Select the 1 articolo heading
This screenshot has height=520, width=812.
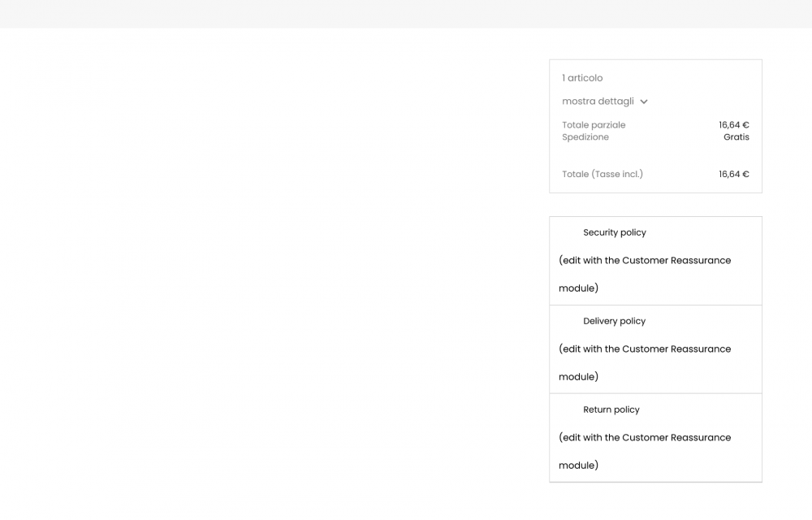point(582,78)
